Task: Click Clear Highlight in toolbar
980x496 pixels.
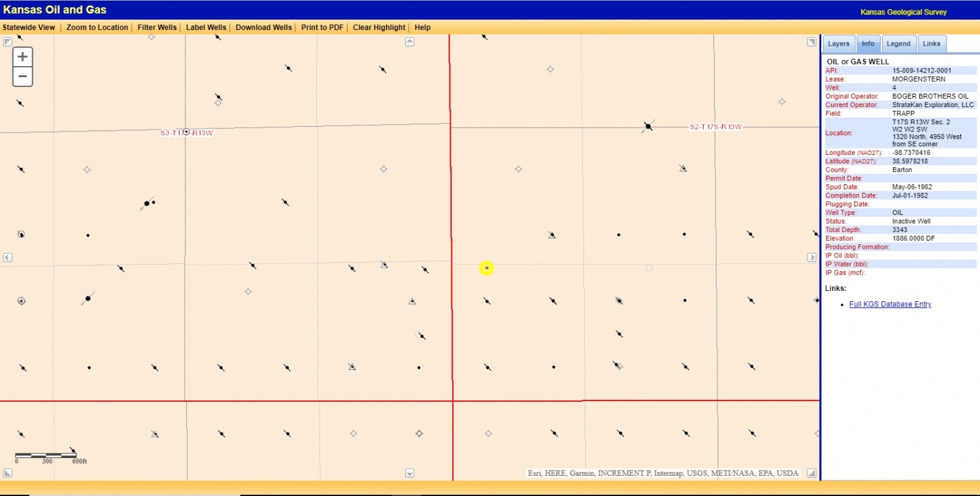Action: coord(379,27)
